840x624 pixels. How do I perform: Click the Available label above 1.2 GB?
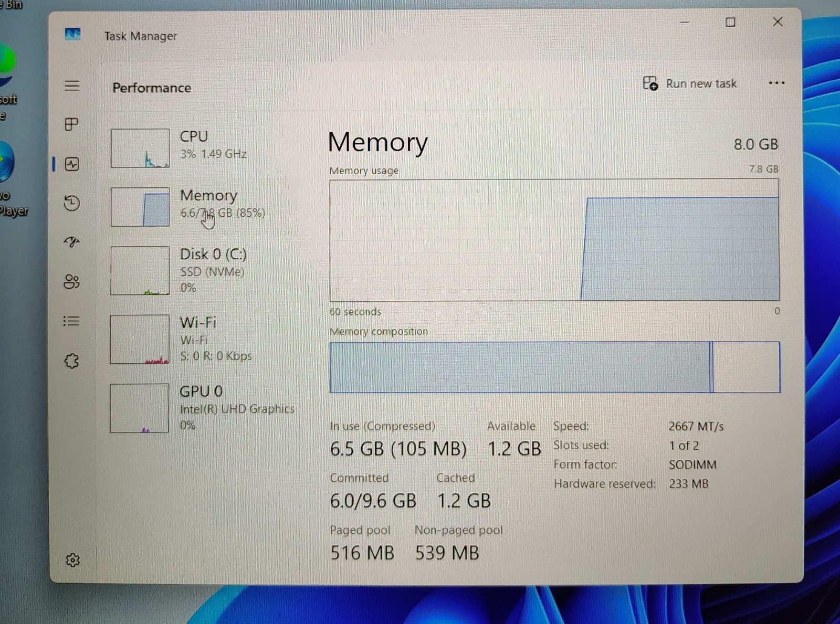coord(511,426)
